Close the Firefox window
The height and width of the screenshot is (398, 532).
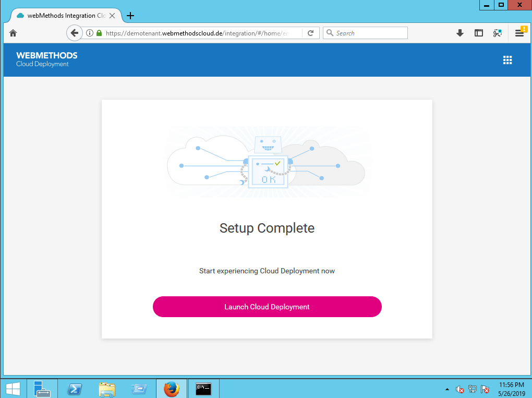[519, 5]
